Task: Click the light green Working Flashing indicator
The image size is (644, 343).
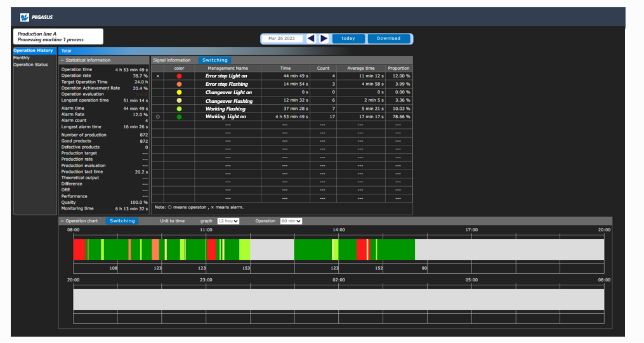Action: point(179,109)
